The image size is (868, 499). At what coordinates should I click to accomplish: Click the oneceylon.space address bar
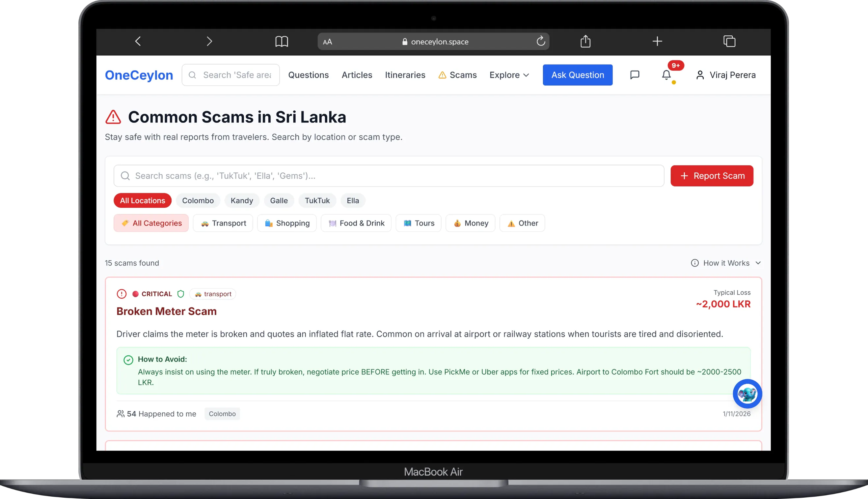tap(433, 42)
